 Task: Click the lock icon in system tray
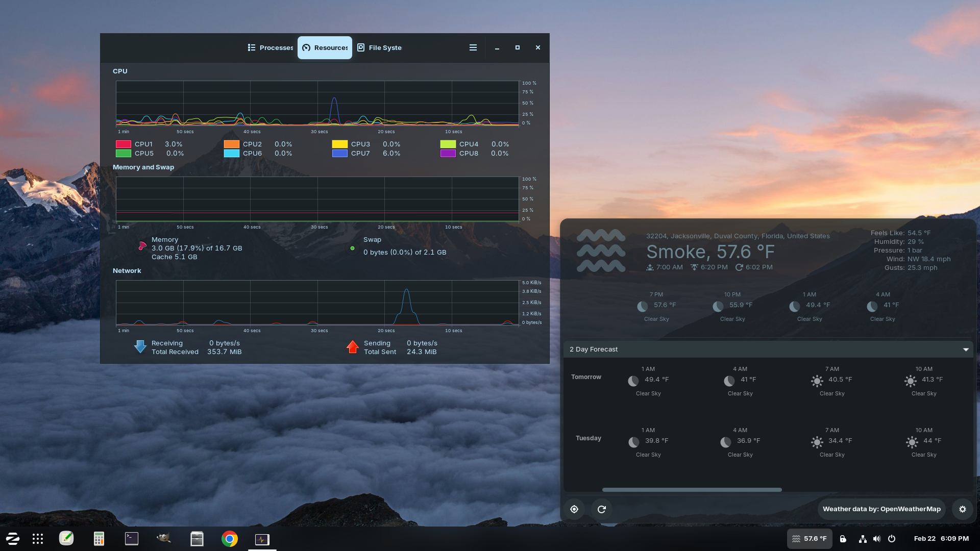click(843, 539)
